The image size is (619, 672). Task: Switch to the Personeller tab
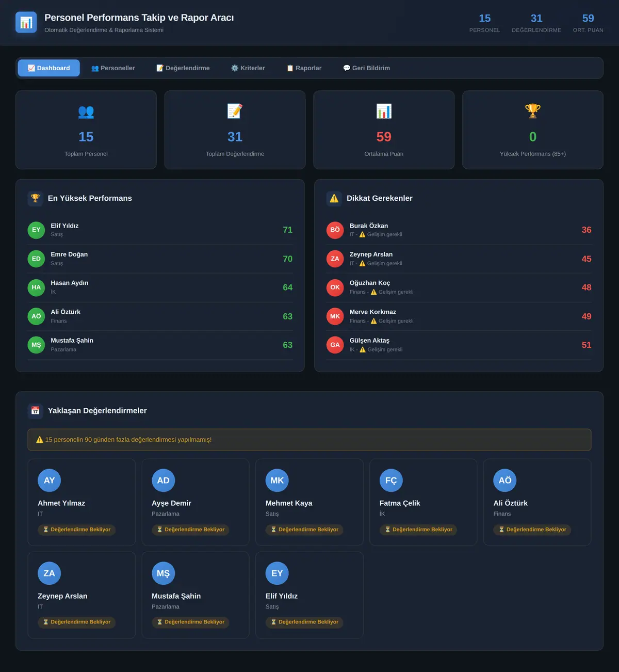click(x=113, y=68)
